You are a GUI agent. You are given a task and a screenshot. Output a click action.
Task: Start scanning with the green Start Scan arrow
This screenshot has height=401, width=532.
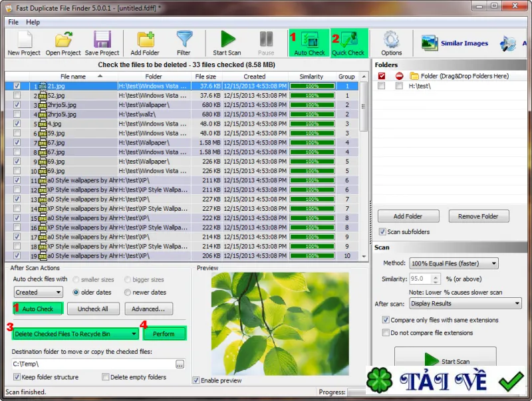click(226, 41)
